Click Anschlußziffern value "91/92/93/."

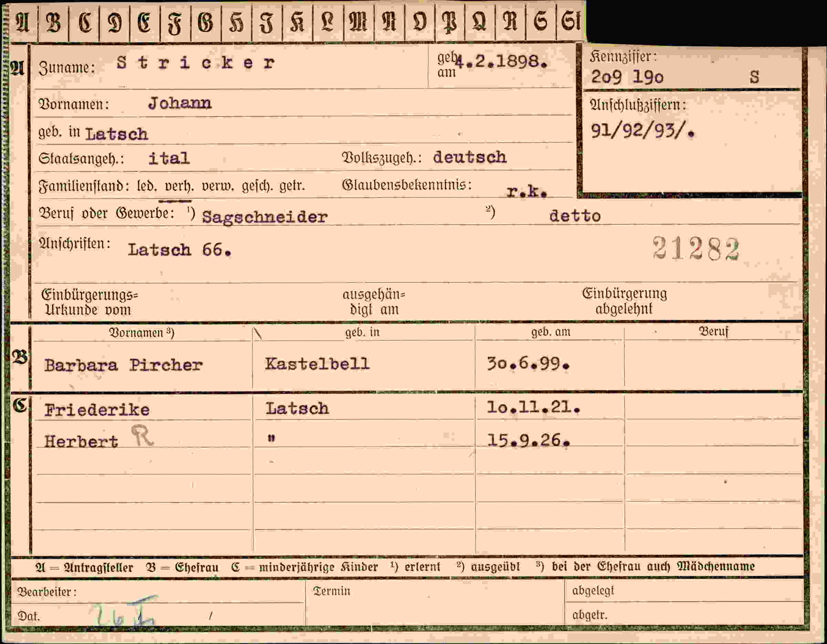pyautogui.click(x=643, y=131)
